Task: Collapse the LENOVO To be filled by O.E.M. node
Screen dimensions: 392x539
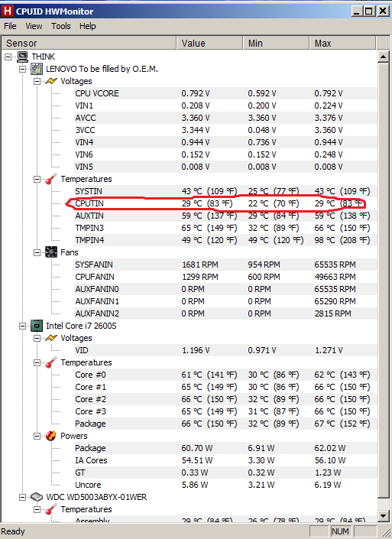Action: [x=22, y=69]
